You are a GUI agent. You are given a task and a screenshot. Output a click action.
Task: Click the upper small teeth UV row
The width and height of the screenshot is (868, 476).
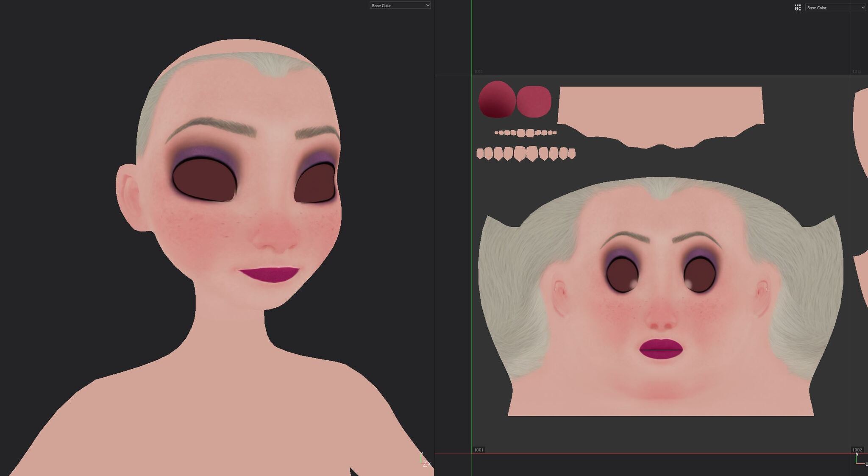[x=526, y=133]
